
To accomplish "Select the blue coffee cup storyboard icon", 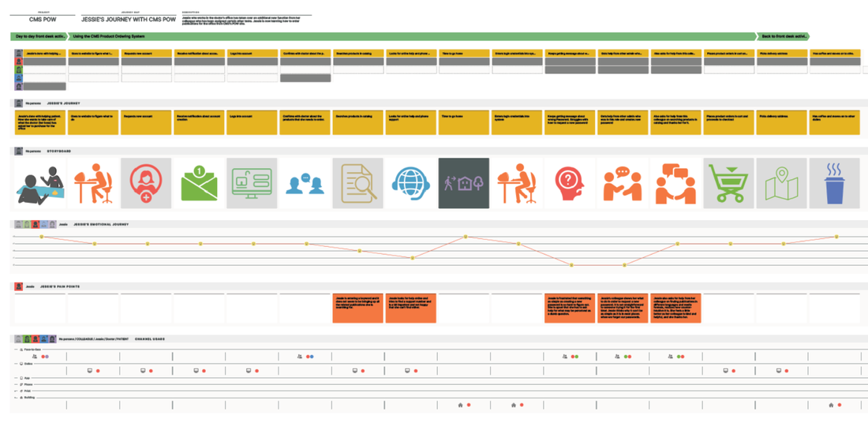I will (835, 184).
